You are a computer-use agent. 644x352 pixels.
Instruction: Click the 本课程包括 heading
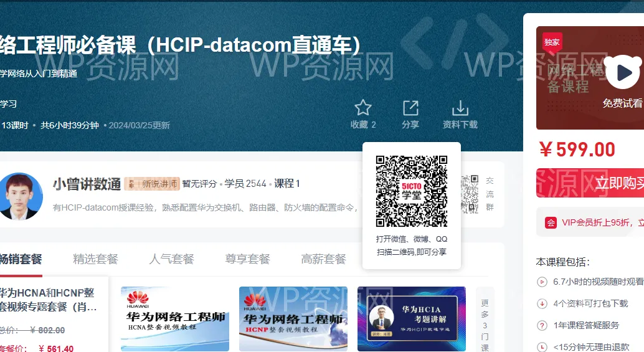tap(562, 262)
